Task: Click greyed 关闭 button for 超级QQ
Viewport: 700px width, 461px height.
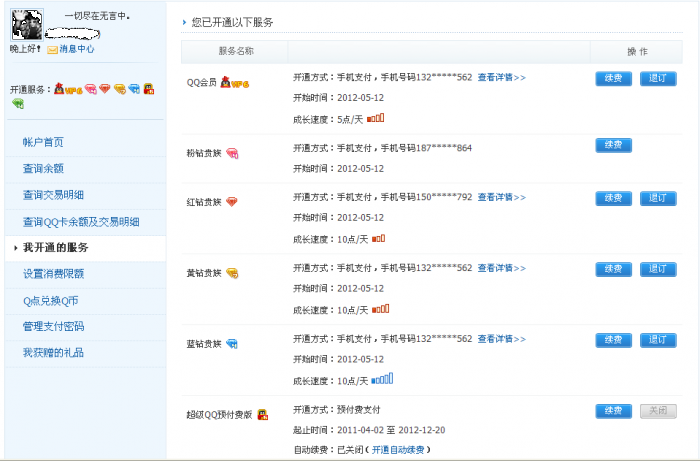Action: [x=658, y=411]
